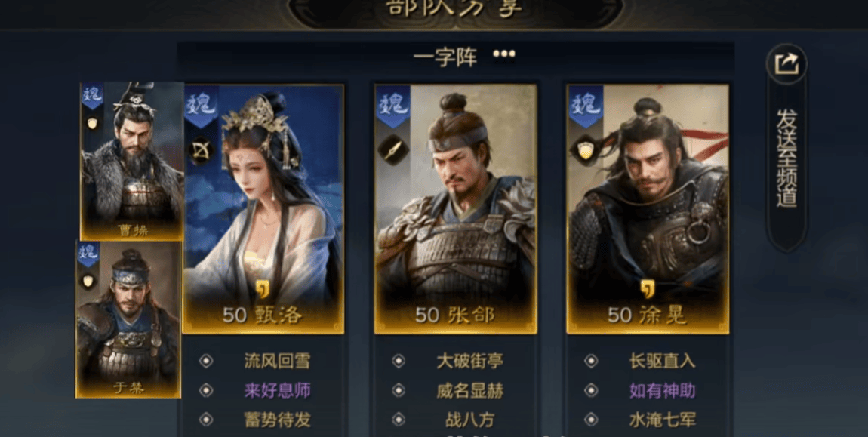Click the shield icon on 曹操's small card
868x437 pixels.
tap(92, 123)
